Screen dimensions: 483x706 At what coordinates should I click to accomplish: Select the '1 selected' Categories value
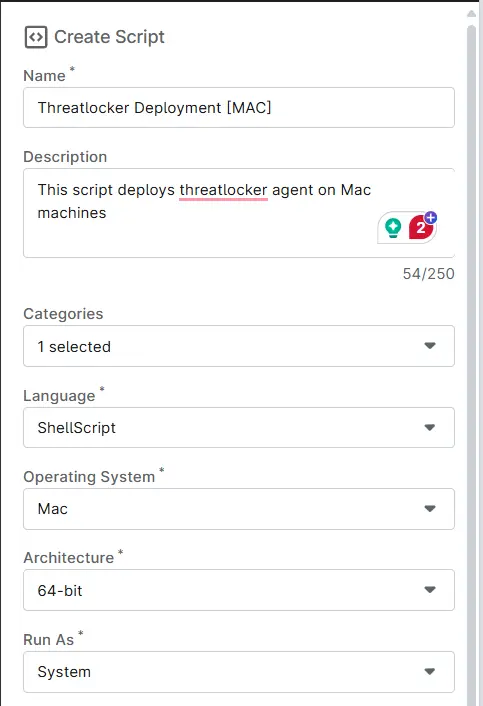click(x=74, y=347)
